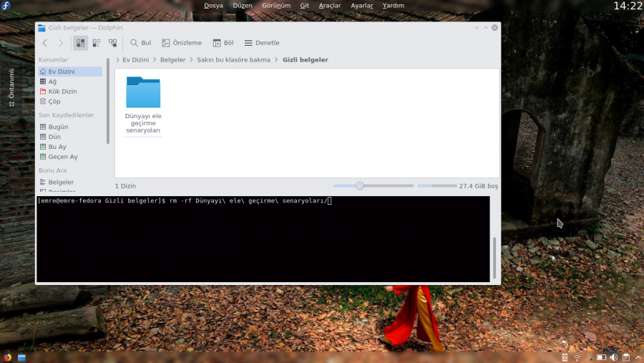Select Dünyayı ele geçirme senaryoları folder
Viewport: 644px width, 363px height.
[143, 105]
